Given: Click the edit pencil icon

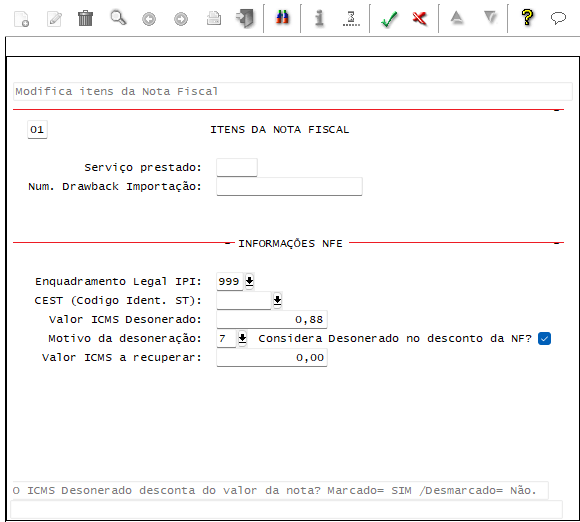Looking at the screenshot, I should pyautogui.click(x=54, y=18).
